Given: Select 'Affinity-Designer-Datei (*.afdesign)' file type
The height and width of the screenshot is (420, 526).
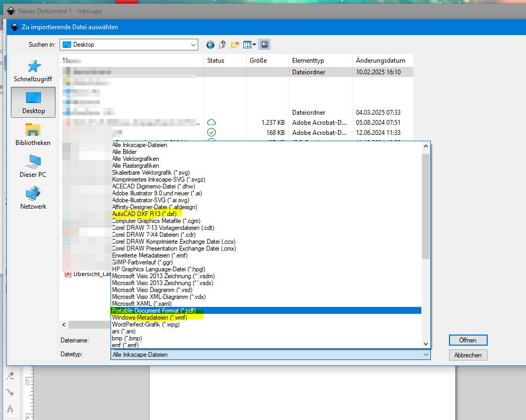Looking at the screenshot, I should pyautogui.click(x=155, y=207).
